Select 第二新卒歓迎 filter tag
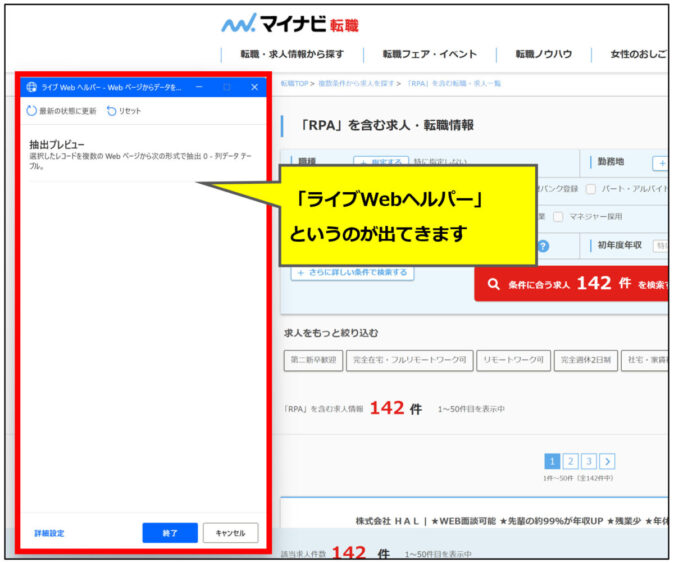Viewport: 674px width, 563px height. pyautogui.click(x=313, y=360)
